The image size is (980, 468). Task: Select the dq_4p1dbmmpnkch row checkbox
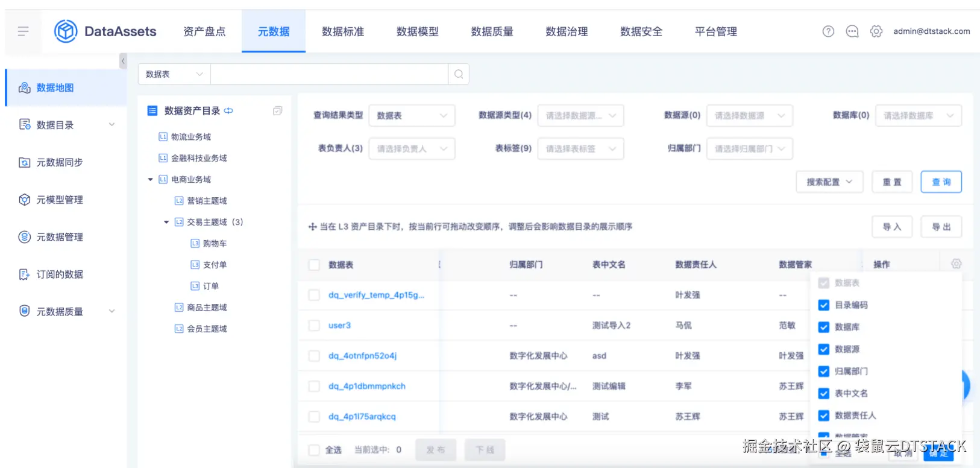pos(314,386)
